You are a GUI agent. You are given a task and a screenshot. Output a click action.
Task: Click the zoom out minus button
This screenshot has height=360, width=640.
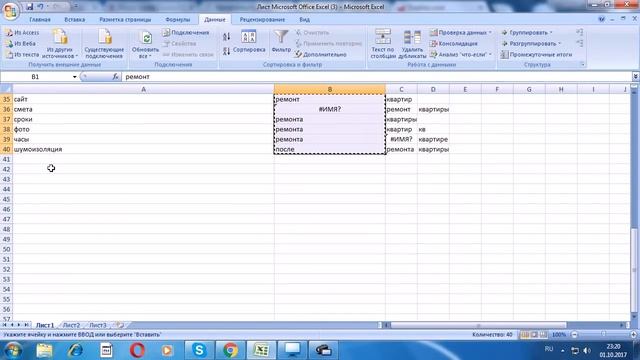click(x=574, y=335)
